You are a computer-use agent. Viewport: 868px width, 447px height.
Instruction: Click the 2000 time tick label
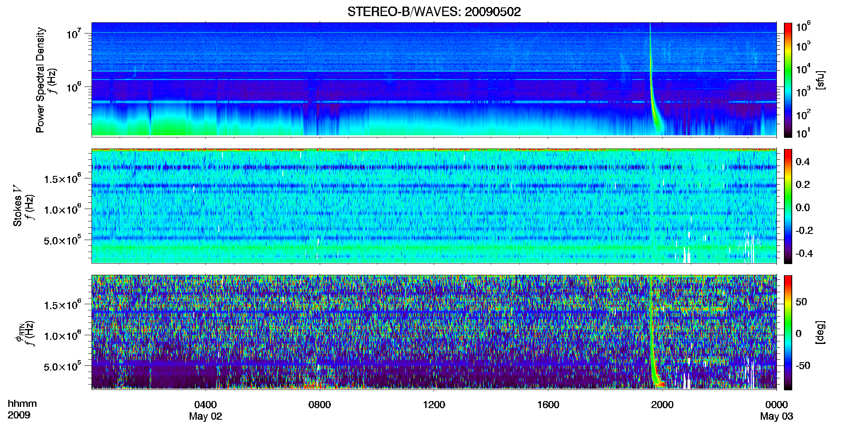pyautogui.click(x=662, y=404)
